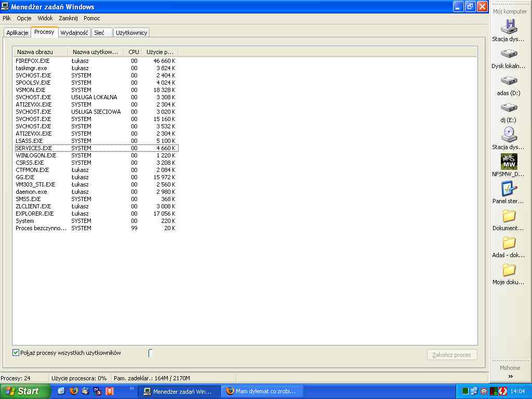Select the VSMON.EXE process row

(96, 90)
